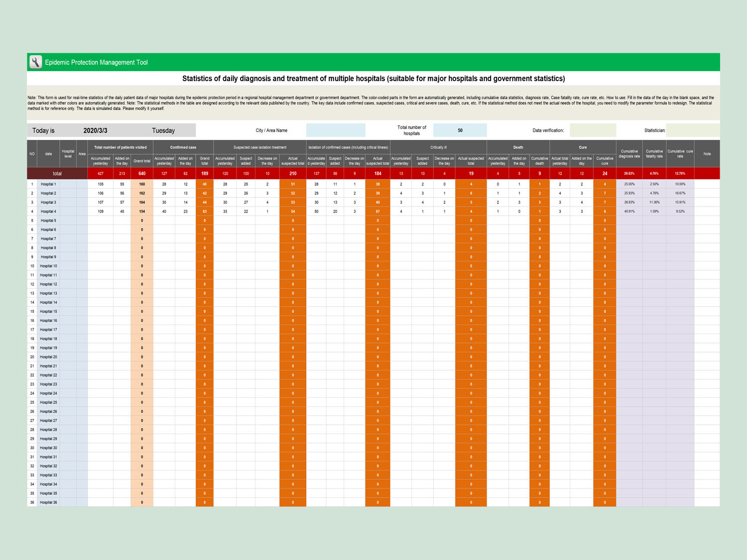747x560 pixels.
Task: Click the wrench icon in the green banner
Action: (35, 62)
